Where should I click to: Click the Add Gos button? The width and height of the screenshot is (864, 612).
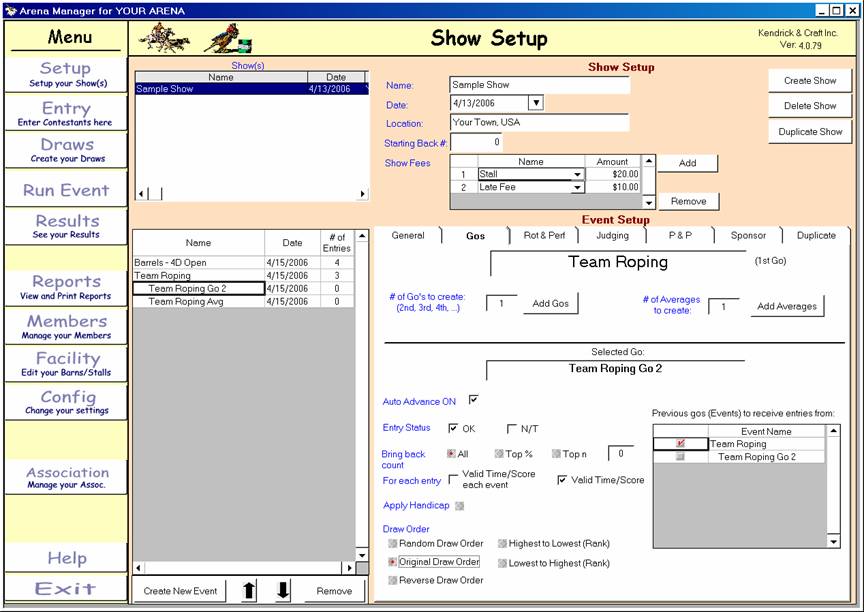(550, 304)
